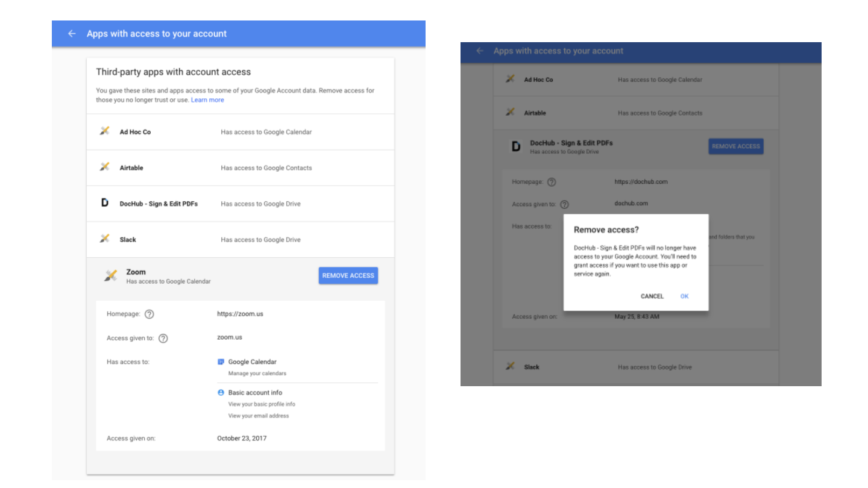Screen dimensions: 868x488
Task: Select 'View your basic profile info' text
Action: tap(262, 404)
